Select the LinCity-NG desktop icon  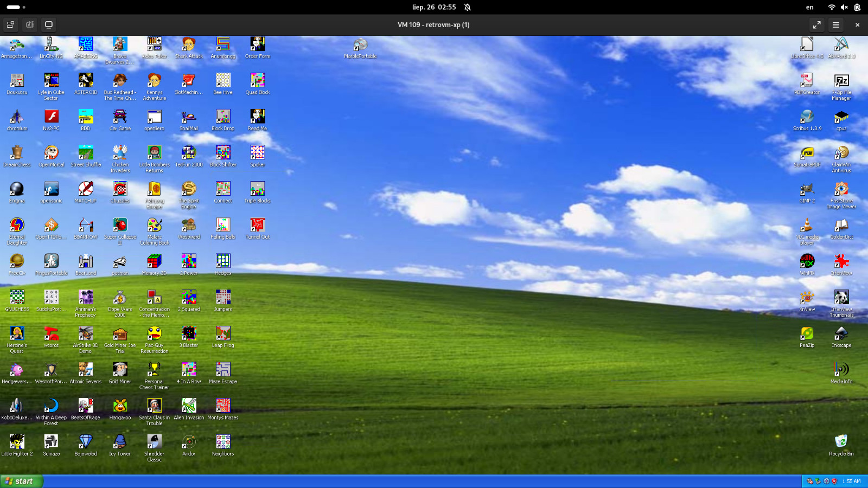(x=51, y=44)
